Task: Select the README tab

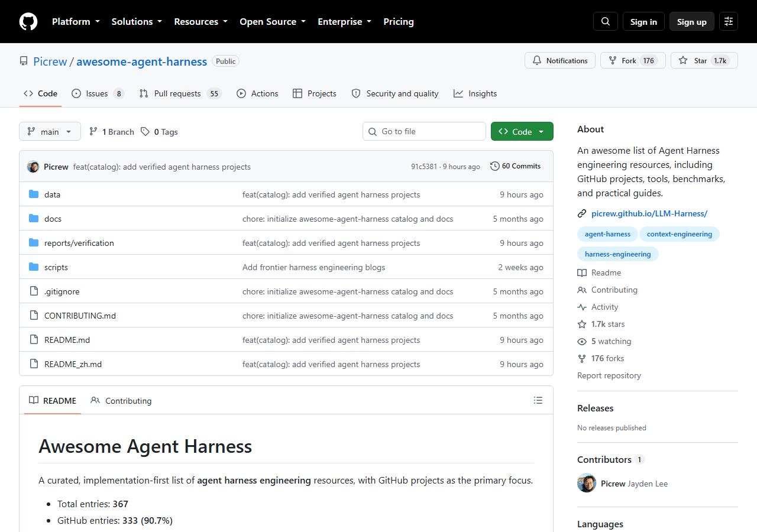Action: click(x=53, y=401)
